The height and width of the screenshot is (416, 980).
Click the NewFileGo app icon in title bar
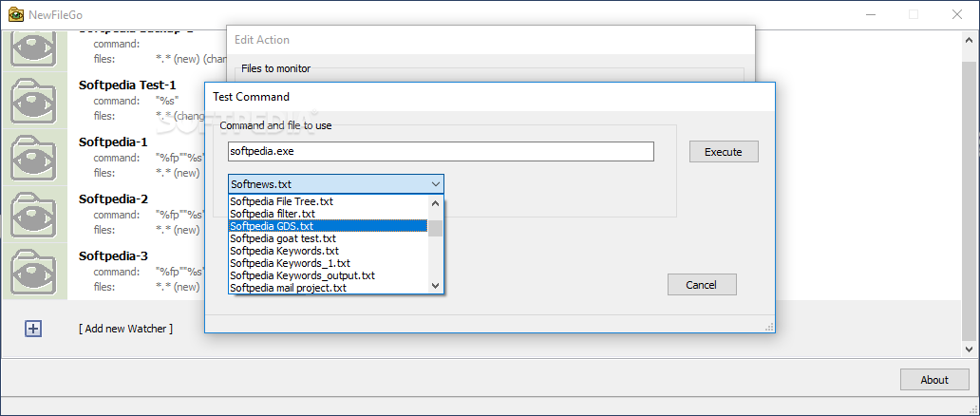click(x=15, y=14)
